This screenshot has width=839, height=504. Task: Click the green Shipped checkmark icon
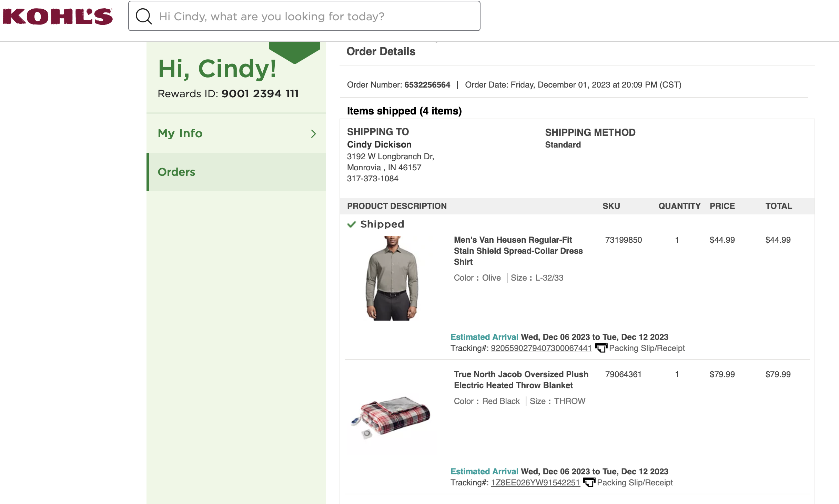click(351, 224)
